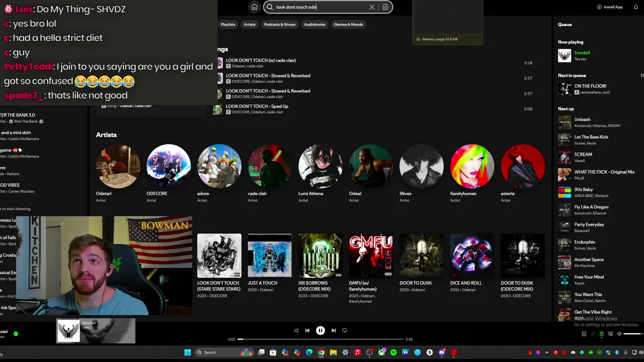The height and width of the screenshot is (362, 644).
Task: Seek along the song progress bar
Action: point(320,339)
